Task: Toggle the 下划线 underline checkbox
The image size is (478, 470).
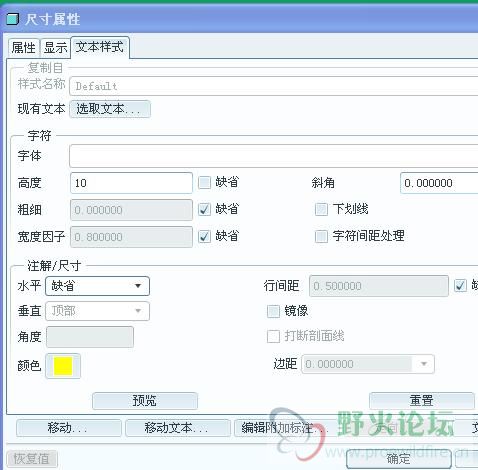Action: click(321, 209)
